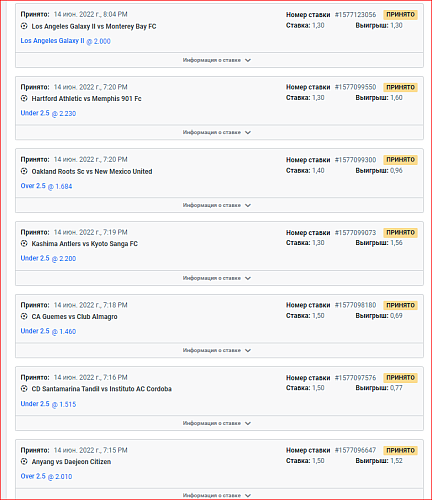Click the ПРИНЯТО status badge for bet #1577123056

(x=400, y=15)
